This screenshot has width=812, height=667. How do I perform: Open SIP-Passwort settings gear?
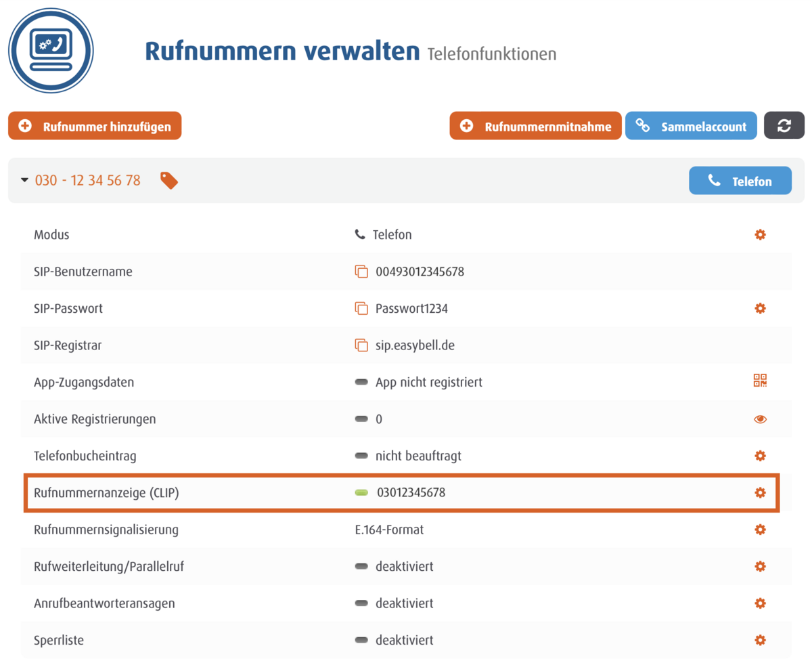click(760, 308)
